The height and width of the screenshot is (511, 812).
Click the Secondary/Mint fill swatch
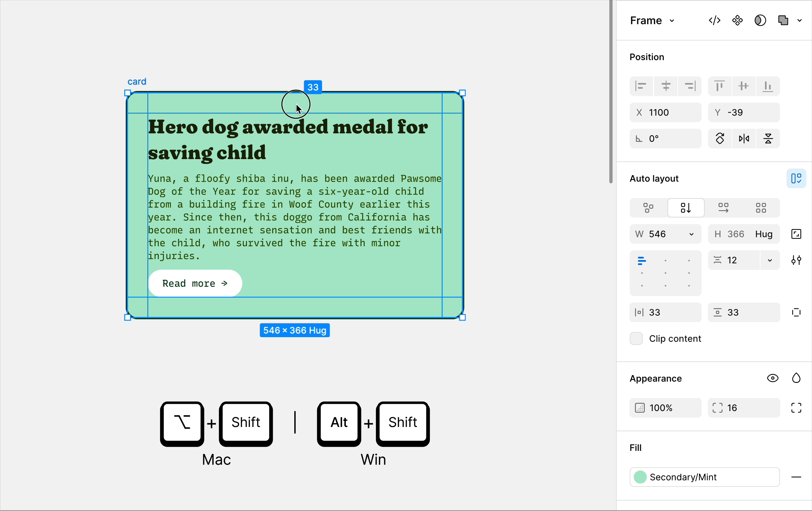pos(640,477)
